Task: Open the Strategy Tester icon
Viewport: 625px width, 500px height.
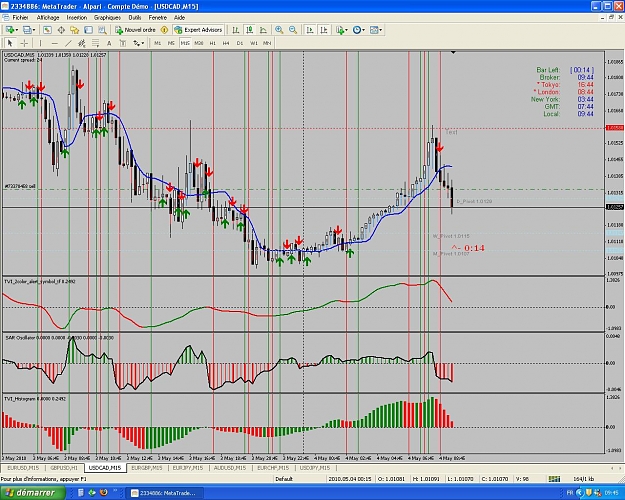Action: click(x=102, y=30)
